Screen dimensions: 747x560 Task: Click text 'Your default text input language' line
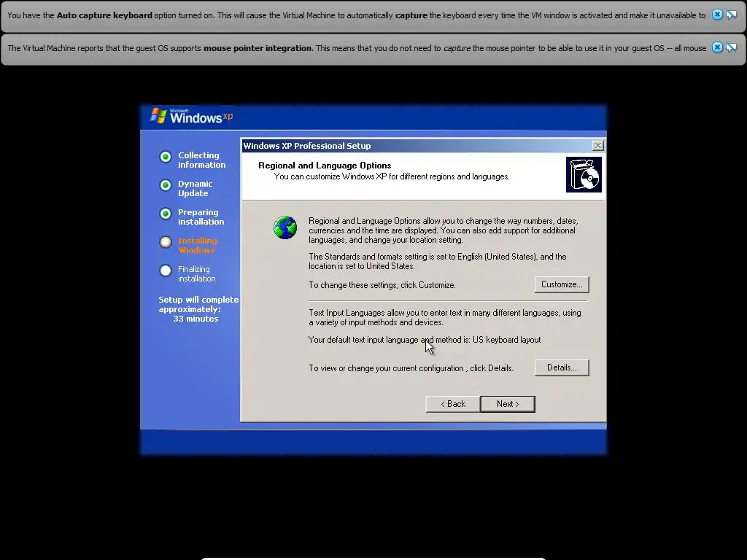(425, 340)
